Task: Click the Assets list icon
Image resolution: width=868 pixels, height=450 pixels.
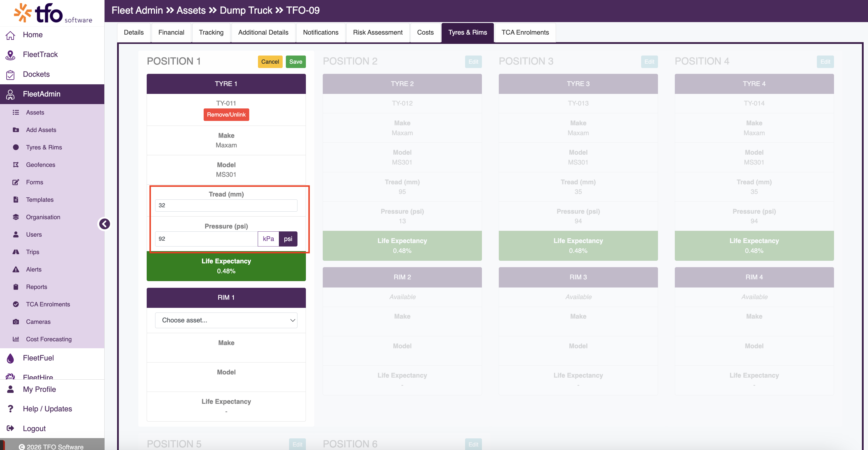Action: [16, 112]
